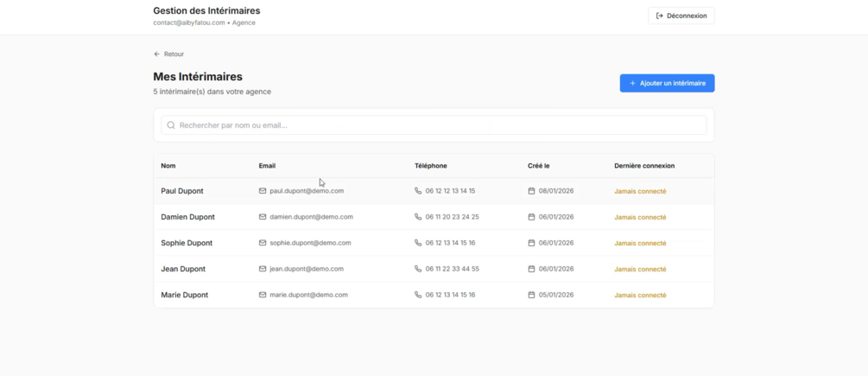Click the back arrow icon beside Retour
The width and height of the screenshot is (868, 376).
[157, 54]
